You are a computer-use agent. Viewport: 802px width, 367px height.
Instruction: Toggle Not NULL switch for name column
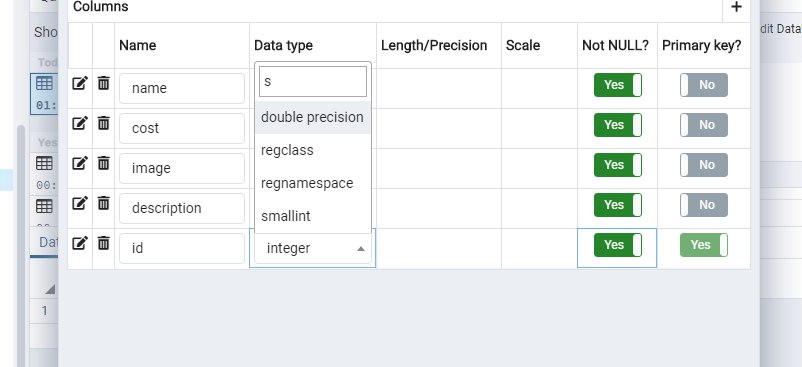point(617,85)
